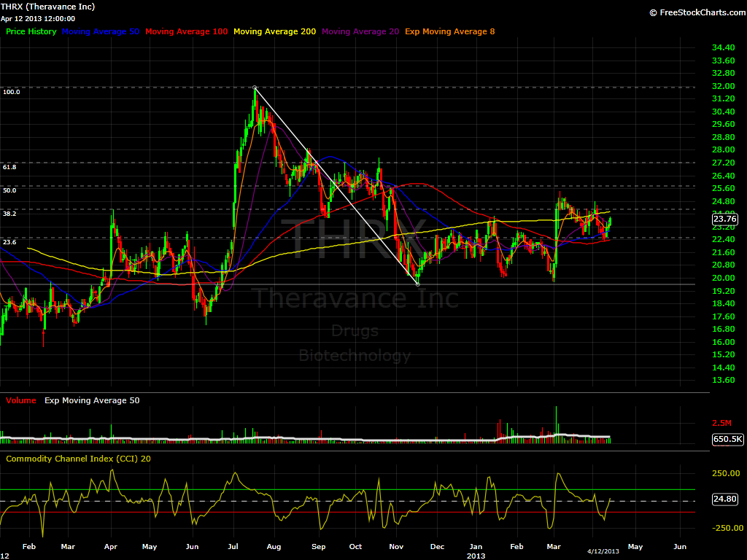
Task: Select the Moving Average 20 legend label
Action: (360, 31)
